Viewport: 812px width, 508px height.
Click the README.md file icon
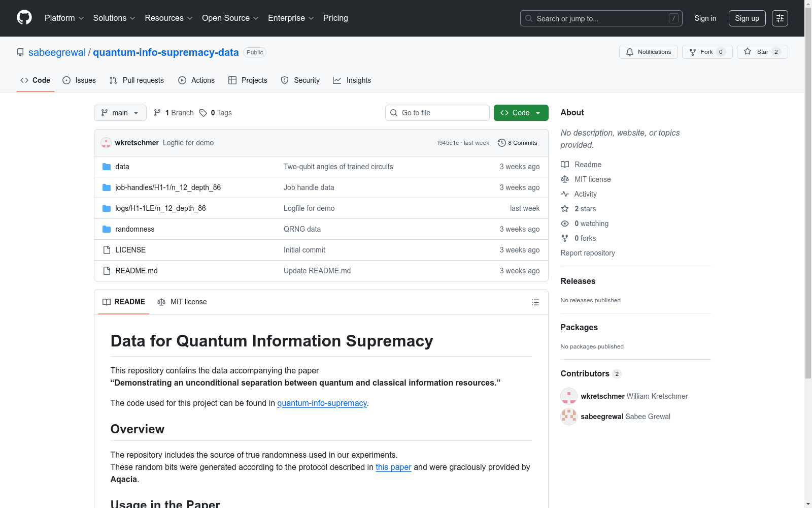point(107,271)
